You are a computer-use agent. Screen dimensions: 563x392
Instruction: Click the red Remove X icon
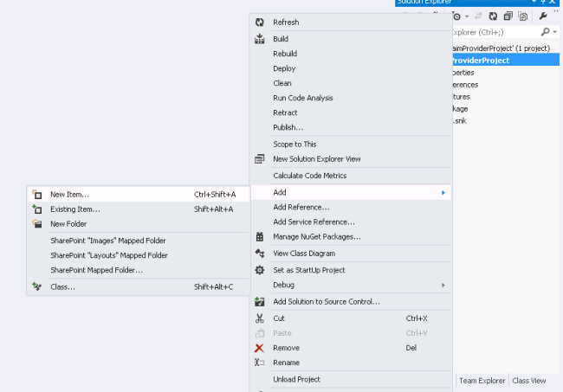coord(259,348)
